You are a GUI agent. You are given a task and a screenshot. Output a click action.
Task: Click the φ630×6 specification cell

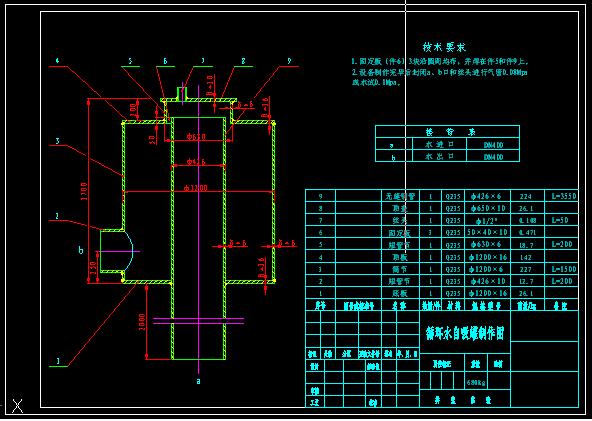point(487,245)
